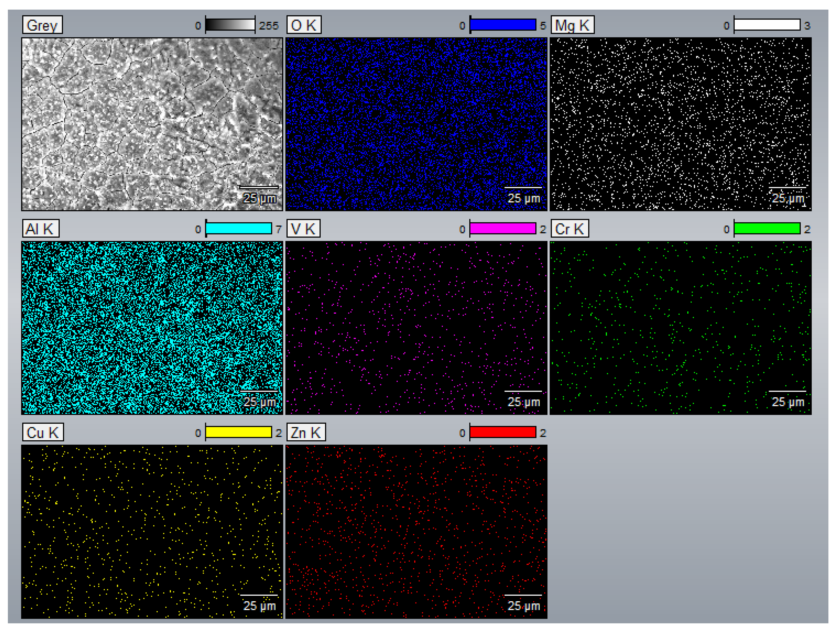Click the Zn K zinc map
The width and height of the screenshot is (840, 636).
(x=416, y=532)
